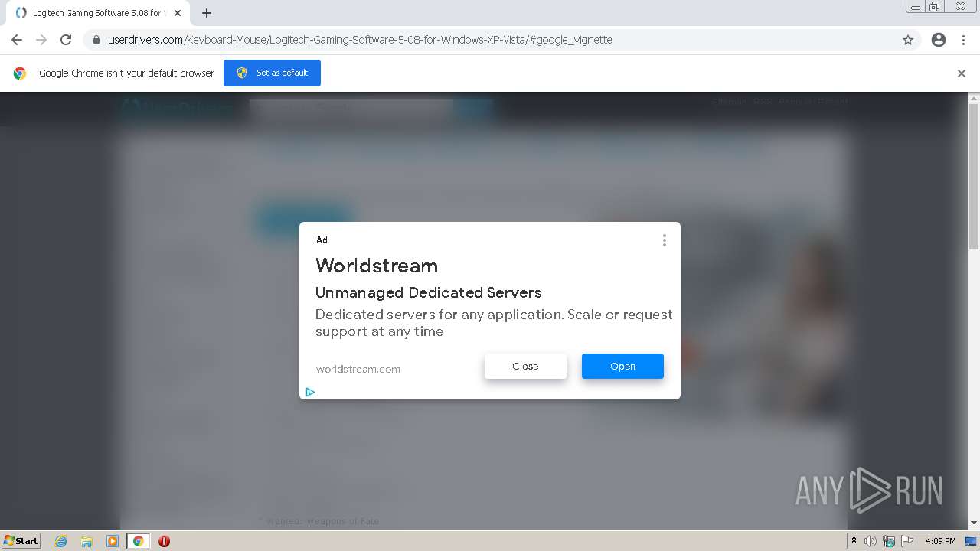This screenshot has width=980, height=551.
Task: Open the ad options three-dot menu
Action: point(664,240)
